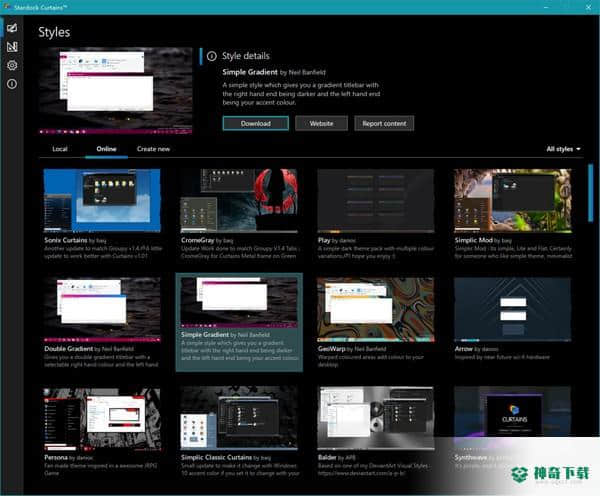
Task: Open the Styles page icon in sidebar
Action: (12, 28)
